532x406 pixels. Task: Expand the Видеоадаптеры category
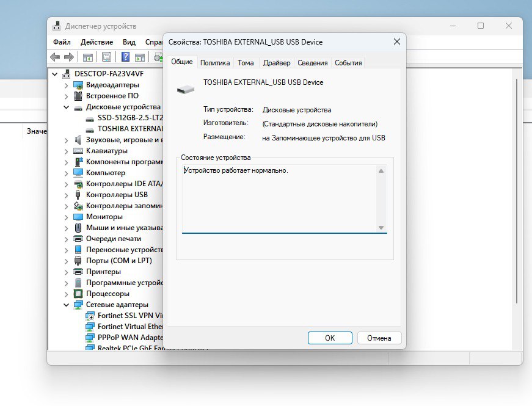point(67,85)
